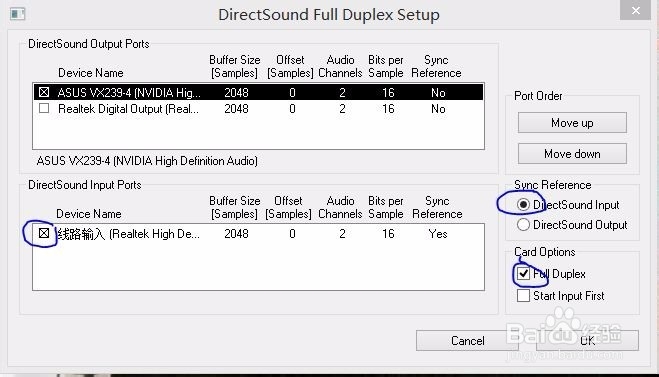Close the DirectSound Full Duplex Setup dialog
This screenshot has height=377, width=659.
click(x=635, y=10)
